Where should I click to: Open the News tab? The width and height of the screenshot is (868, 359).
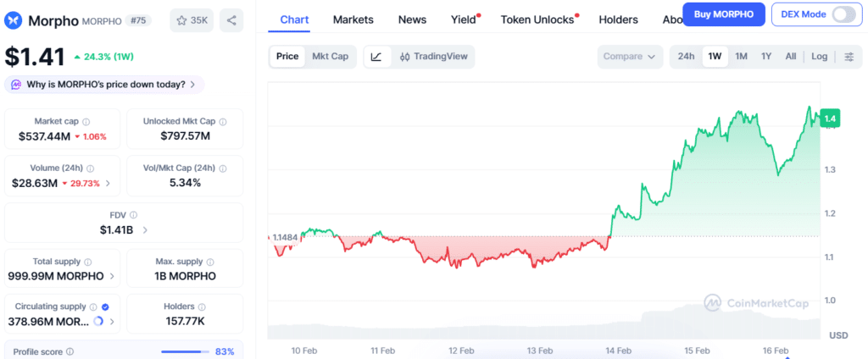(x=413, y=20)
